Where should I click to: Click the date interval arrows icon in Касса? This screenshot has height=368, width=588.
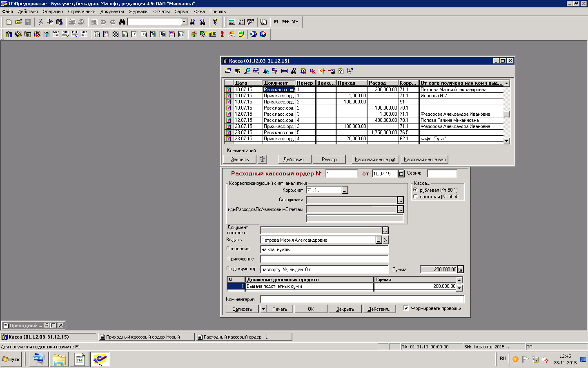[x=285, y=71]
